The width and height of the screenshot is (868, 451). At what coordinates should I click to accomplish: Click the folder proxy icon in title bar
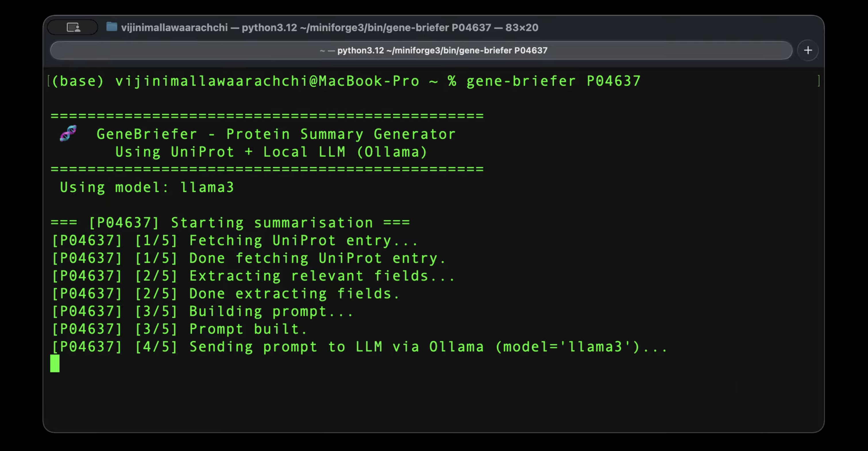111,27
